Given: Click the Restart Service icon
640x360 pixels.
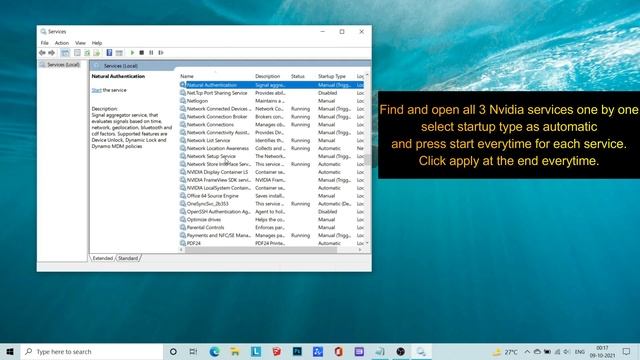Looking at the screenshot, I should coord(161,53).
